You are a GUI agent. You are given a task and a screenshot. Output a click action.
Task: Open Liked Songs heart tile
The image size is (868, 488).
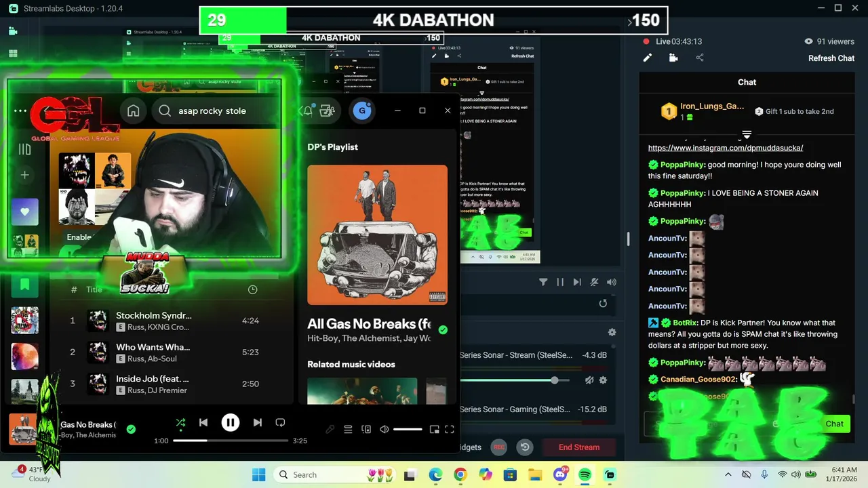pyautogui.click(x=24, y=212)
